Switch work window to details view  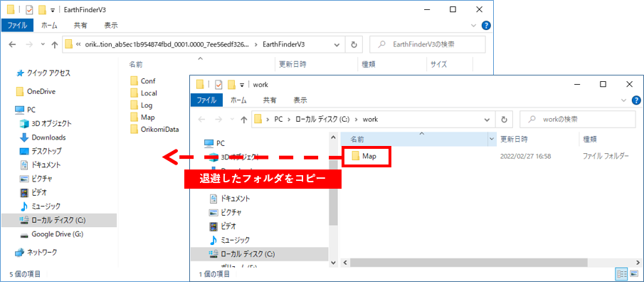point(621,273)
